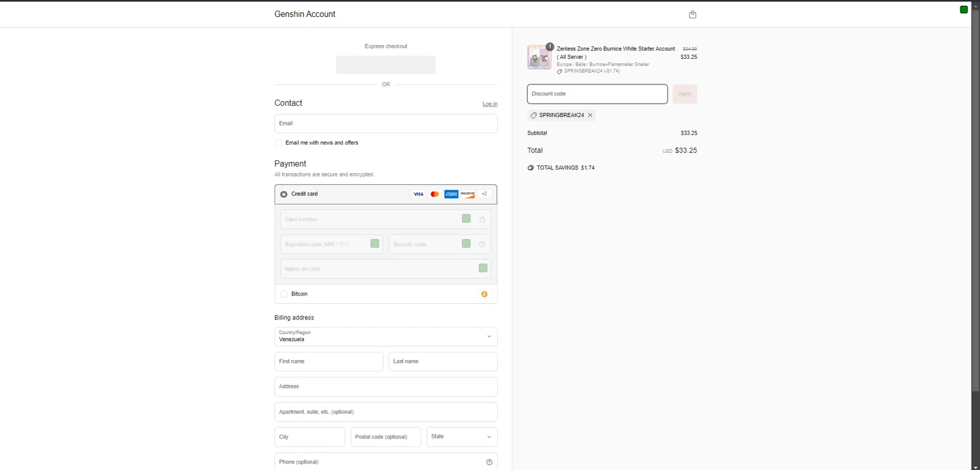
Task: Open the State dropdown
Action: click(462, 437)
